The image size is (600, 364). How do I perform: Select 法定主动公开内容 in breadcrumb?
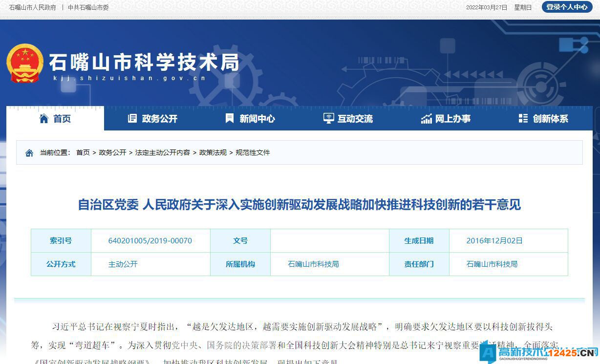[x=163, y=152]
